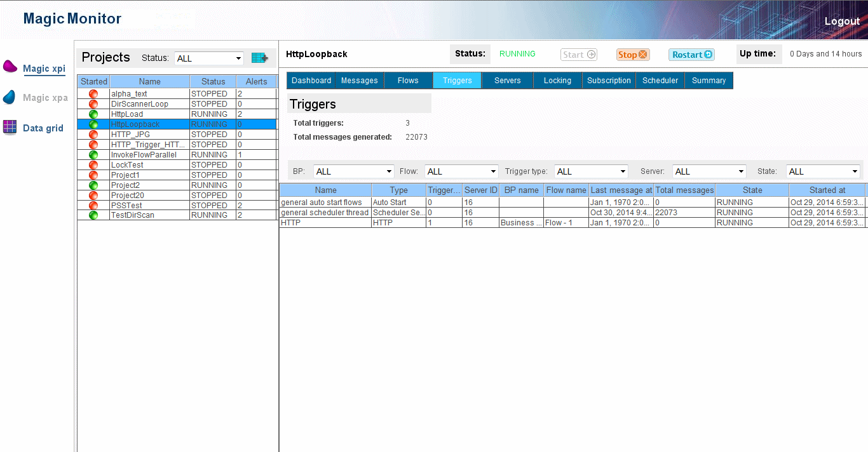Click the Flow - 1 cell

(566, 223)
